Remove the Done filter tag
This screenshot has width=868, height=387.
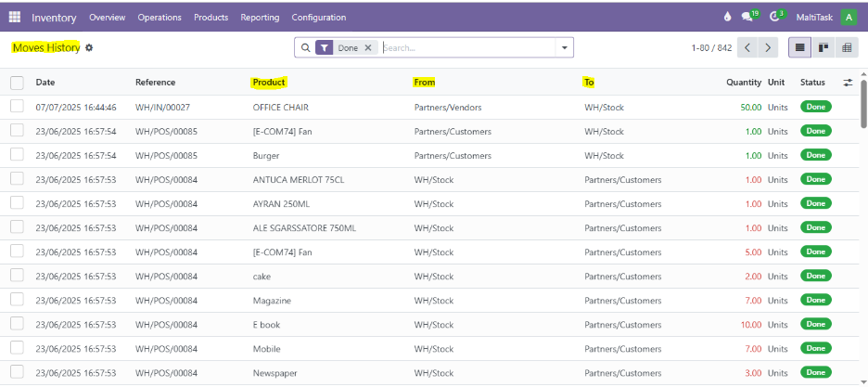point(368,47)
